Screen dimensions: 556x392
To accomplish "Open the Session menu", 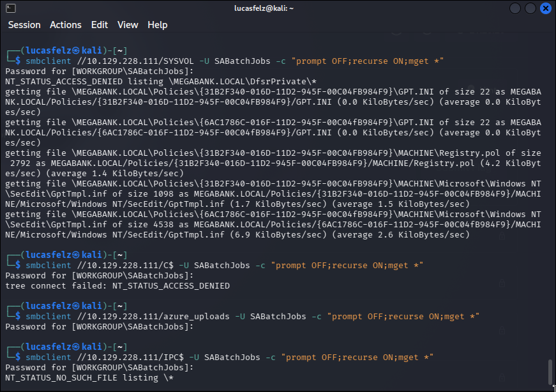I will pos(24,25).
